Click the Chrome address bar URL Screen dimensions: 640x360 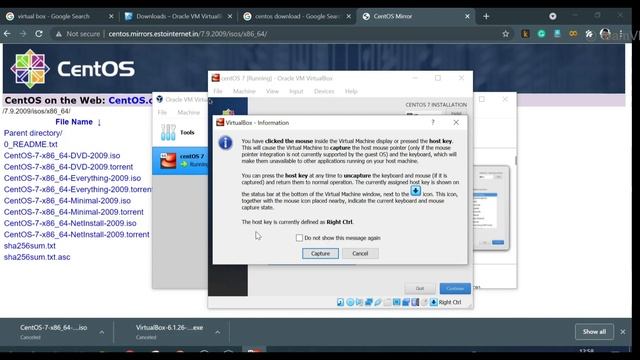point(188,34)
